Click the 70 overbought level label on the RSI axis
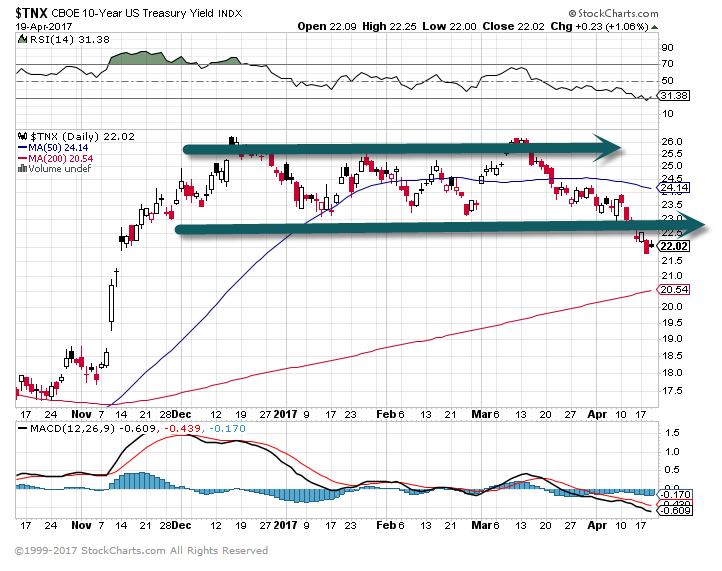 click(667, 64)
